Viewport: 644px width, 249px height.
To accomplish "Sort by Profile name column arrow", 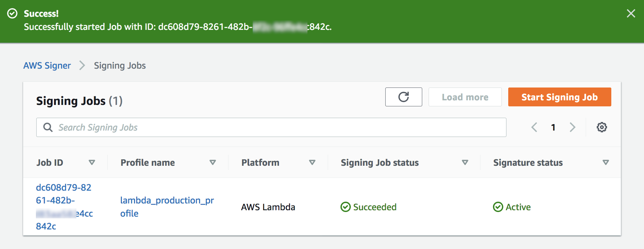I will click(x=213, y=163).
